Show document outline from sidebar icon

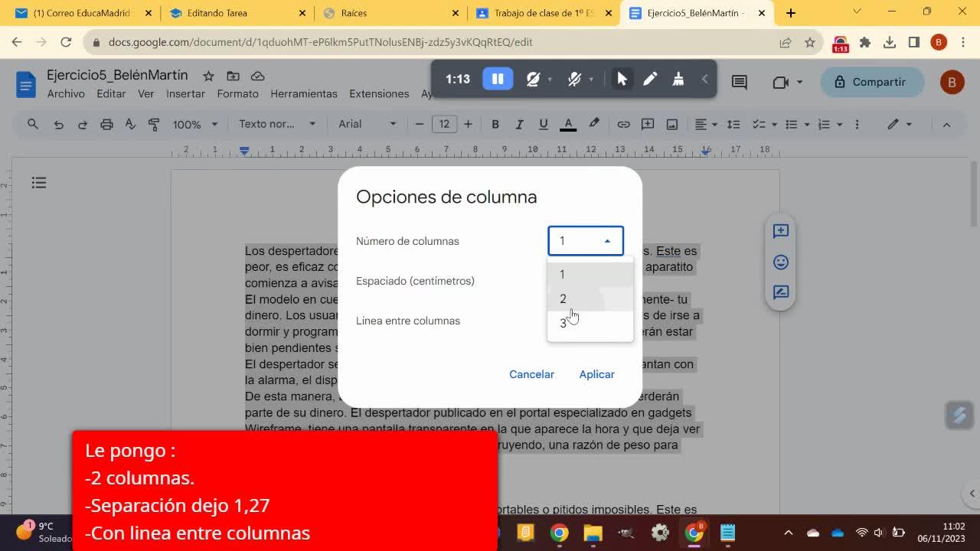39,182
